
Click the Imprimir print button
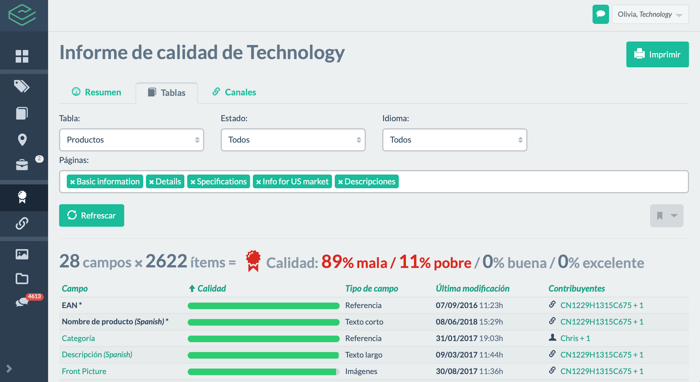tap(657, 54)
